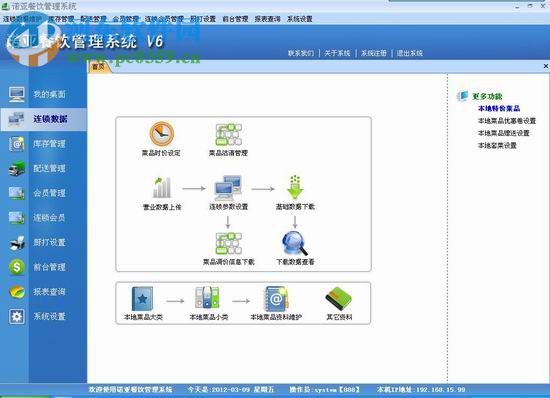Launch 基础数据下载 green arrow icon
The height and width of the screenshot is (398, 550).
[x=295, y=187]
